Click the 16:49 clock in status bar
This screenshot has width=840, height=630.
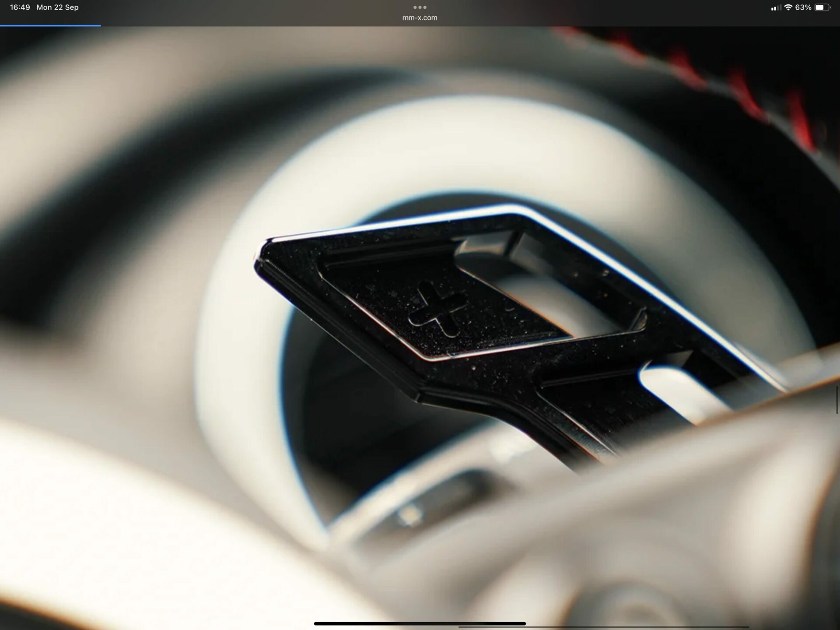20,7
